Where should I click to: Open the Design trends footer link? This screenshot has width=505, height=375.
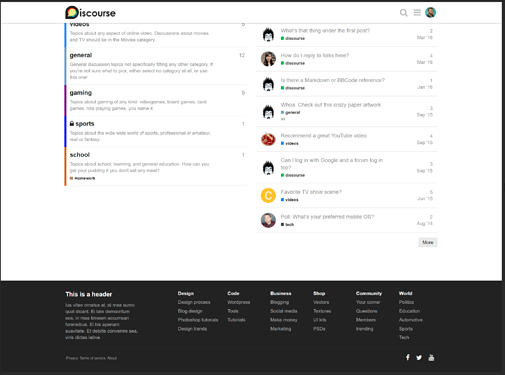click(x=192, y=329)
